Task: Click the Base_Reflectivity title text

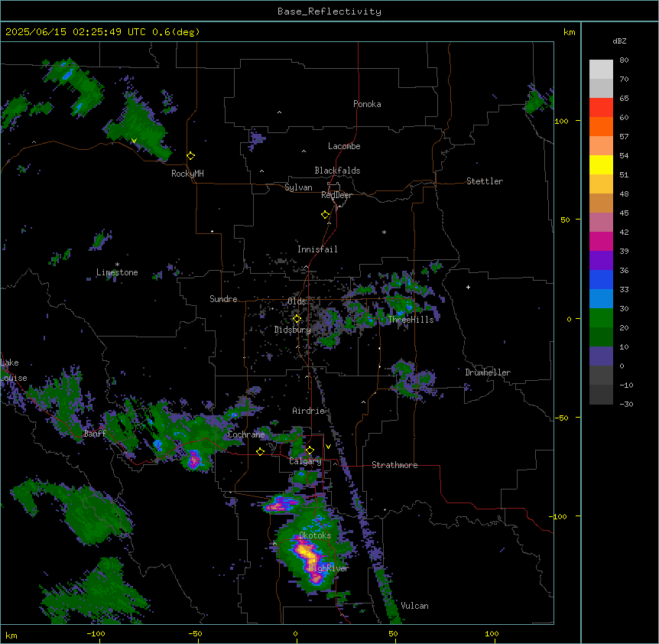Action: [329, 11]
